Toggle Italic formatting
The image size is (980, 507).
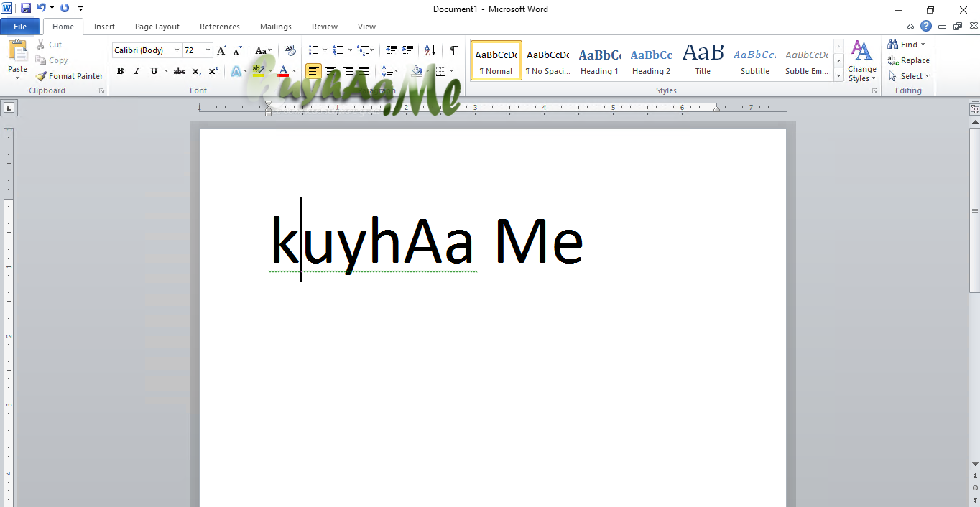[137, 71]
